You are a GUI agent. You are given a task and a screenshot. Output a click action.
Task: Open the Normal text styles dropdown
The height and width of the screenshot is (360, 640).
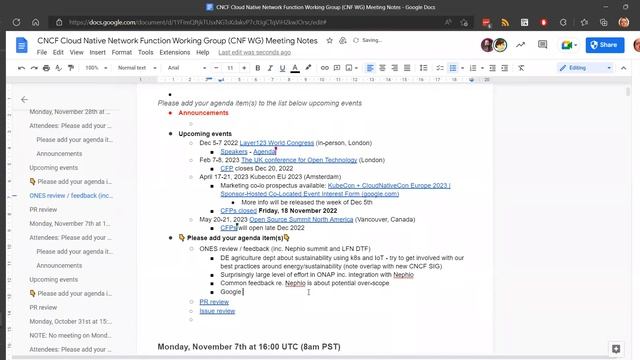(137, 68)
